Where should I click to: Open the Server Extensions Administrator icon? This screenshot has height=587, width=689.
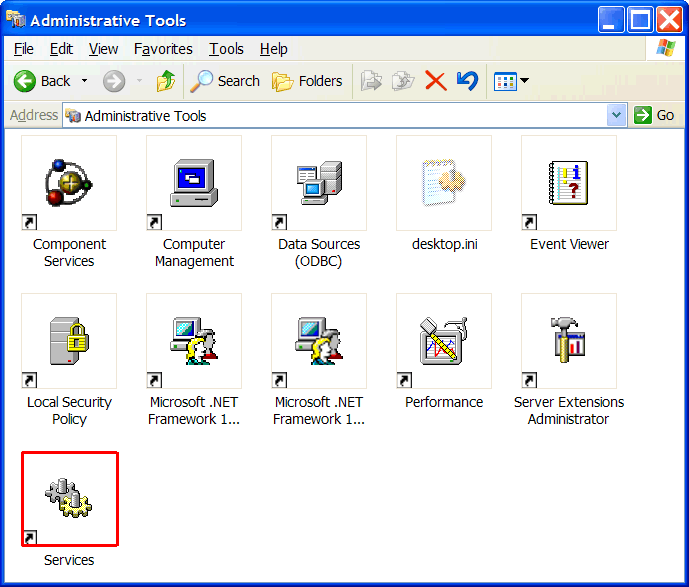coord(569,341)
